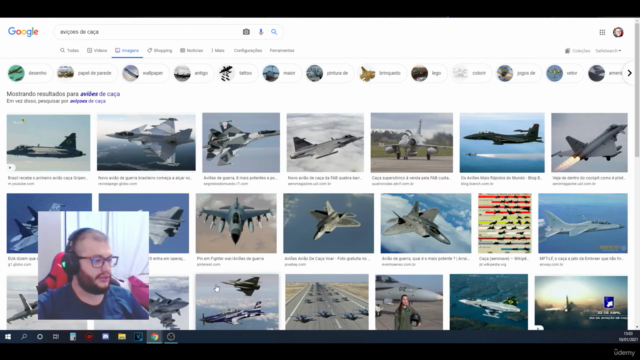
Task: Open the taskbar clock and date
Action: (628, 337)
